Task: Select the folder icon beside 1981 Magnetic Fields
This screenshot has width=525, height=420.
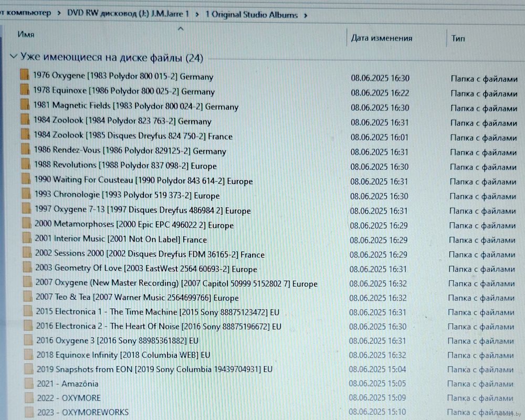Action: [x=25, y=104]
